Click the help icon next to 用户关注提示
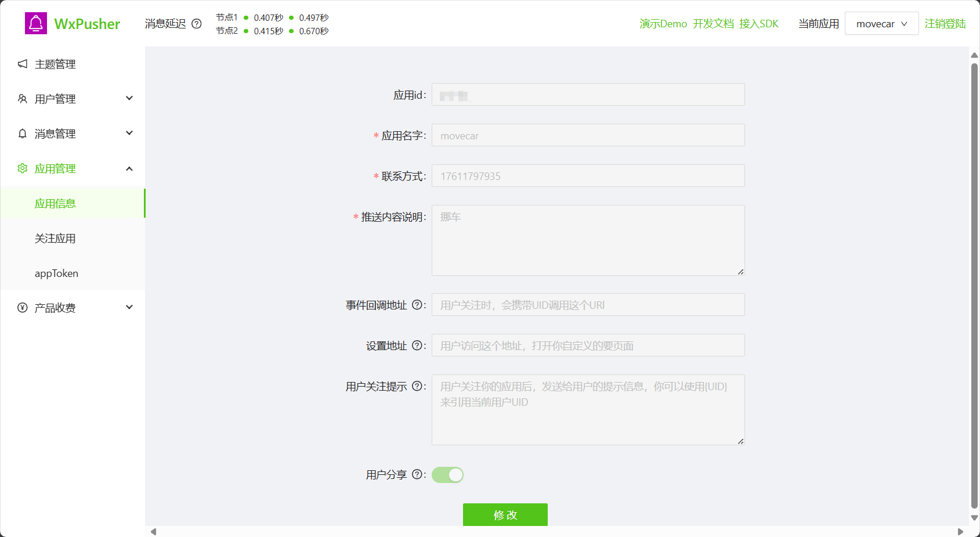Screen dimensions: 980x537 (x=417, y=386)
